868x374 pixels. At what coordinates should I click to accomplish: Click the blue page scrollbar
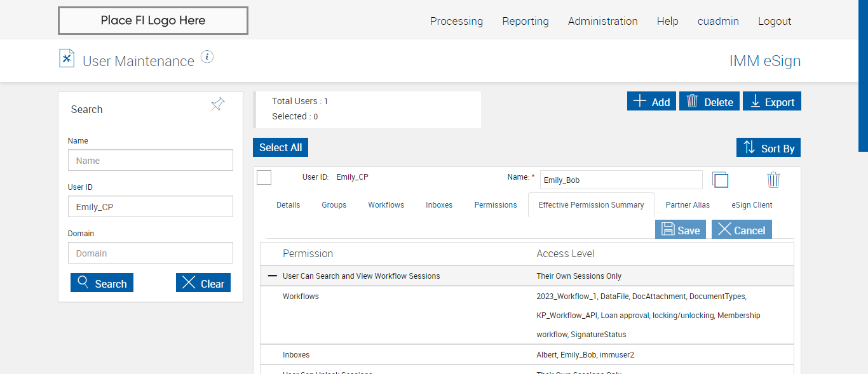coord(863,76)
